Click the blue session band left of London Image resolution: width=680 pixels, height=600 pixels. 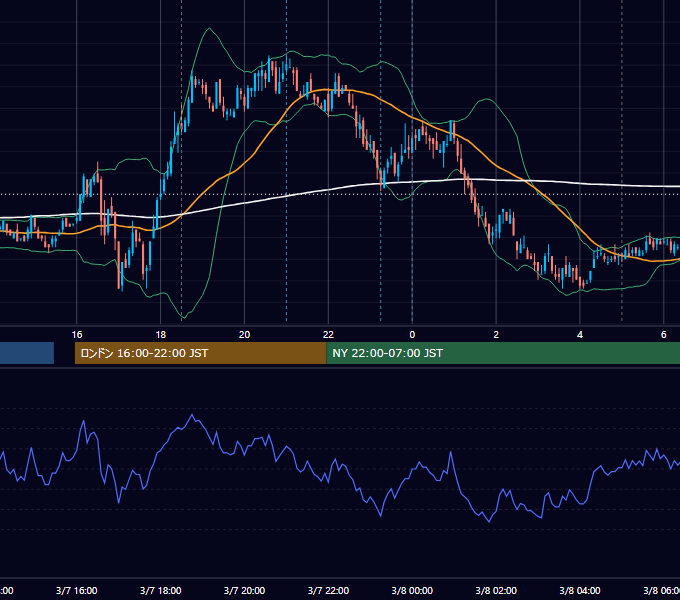(27, 353)
